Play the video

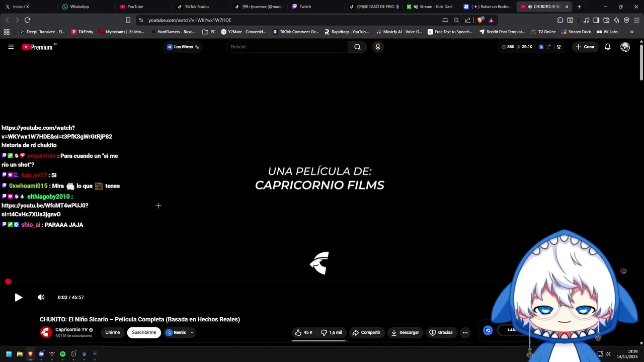18,297
